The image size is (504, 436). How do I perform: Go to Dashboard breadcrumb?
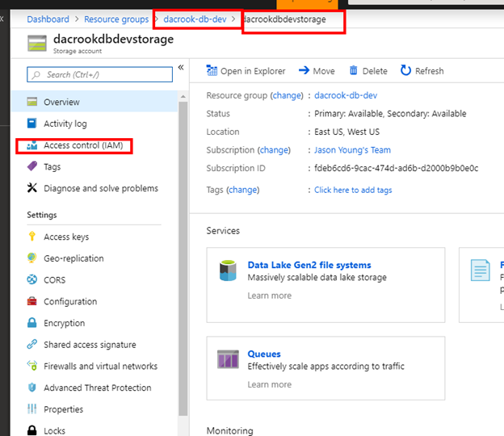[x=48, y=19]
